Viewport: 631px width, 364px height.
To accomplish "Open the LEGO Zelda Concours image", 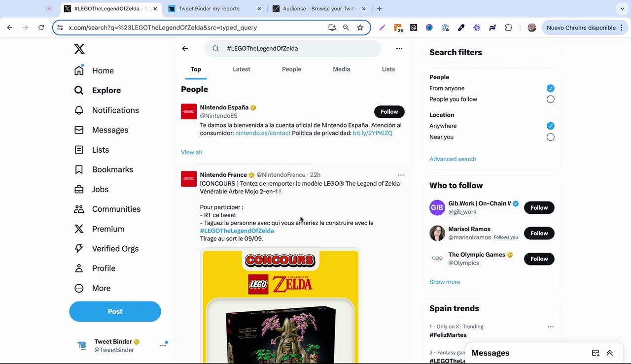I will click(280, 305).
